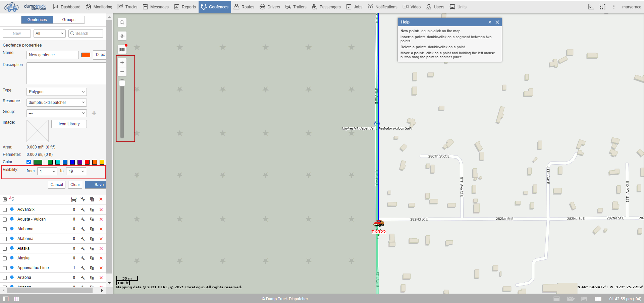Open the Type dropdown showing Polygon
The height and width of the screenshot is (303, 644).
[x=56, y=92]
